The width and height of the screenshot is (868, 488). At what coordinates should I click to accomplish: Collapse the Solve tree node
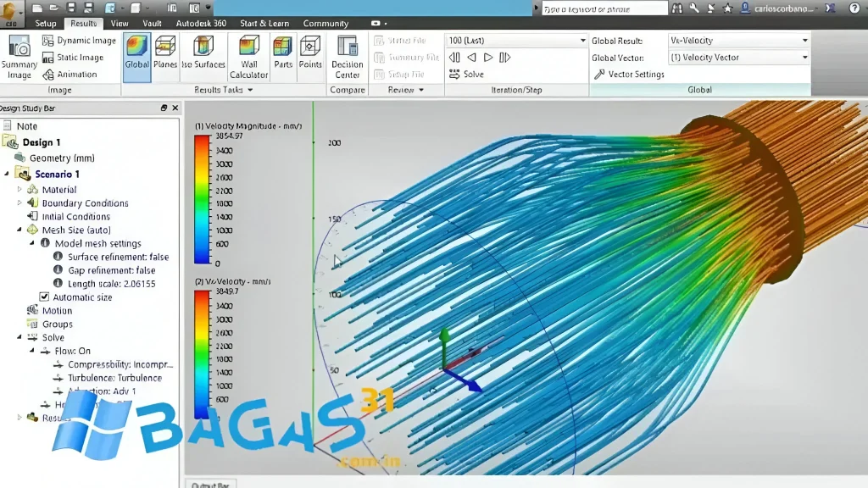[20, 337]
